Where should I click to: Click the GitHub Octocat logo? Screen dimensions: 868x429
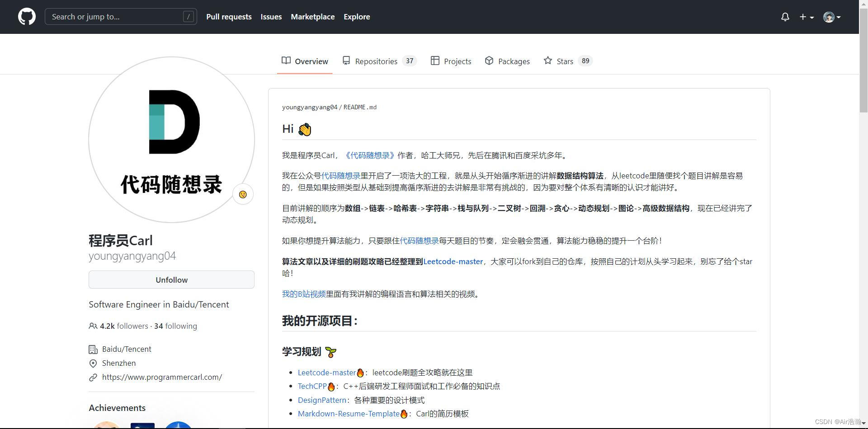click(27, 17)
